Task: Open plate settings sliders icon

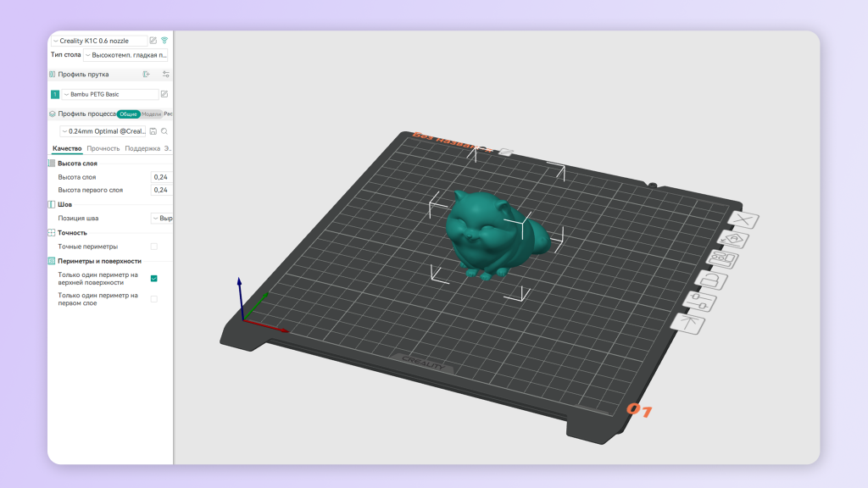Action: 699,302
